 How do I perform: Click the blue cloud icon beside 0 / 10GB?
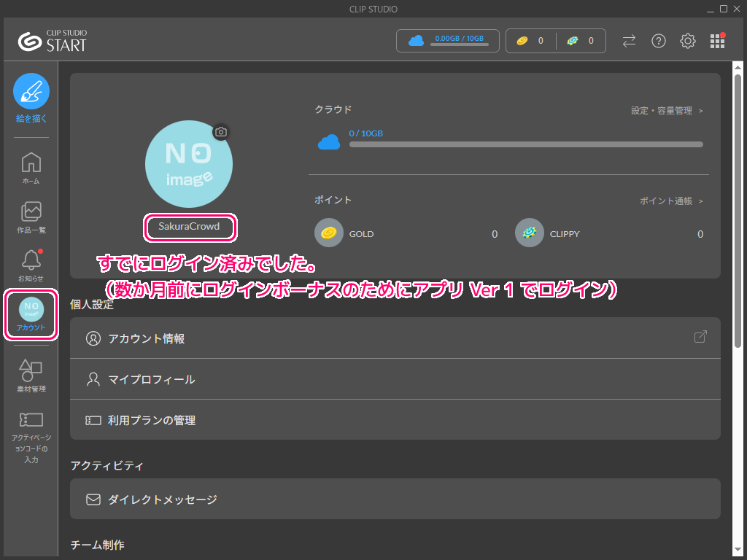329,142
